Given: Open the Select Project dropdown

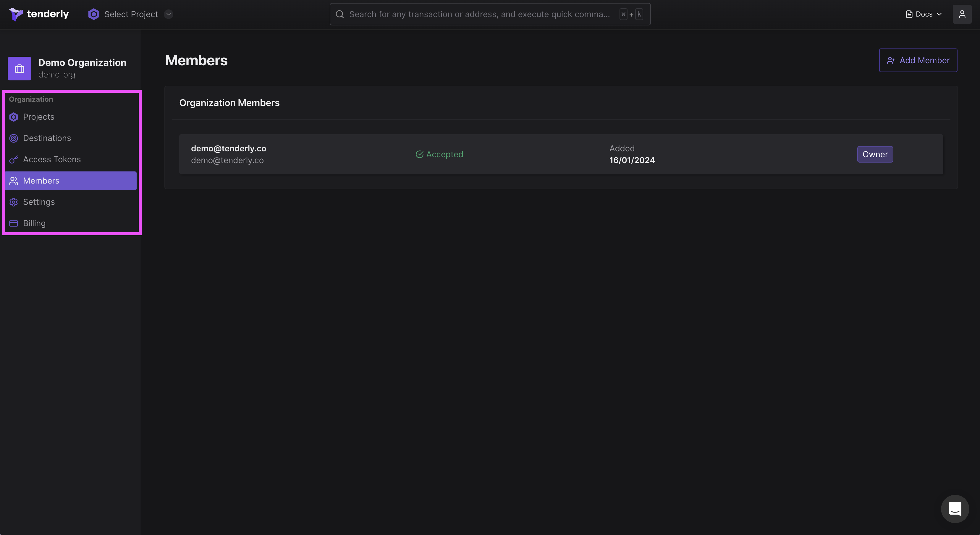Looking at the screenshot, I should click(x=130, y=14).
